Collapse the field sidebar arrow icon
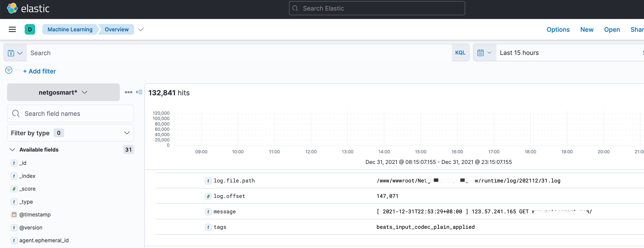644x248 pixels. pyautogui.click(x=139, y=92)
